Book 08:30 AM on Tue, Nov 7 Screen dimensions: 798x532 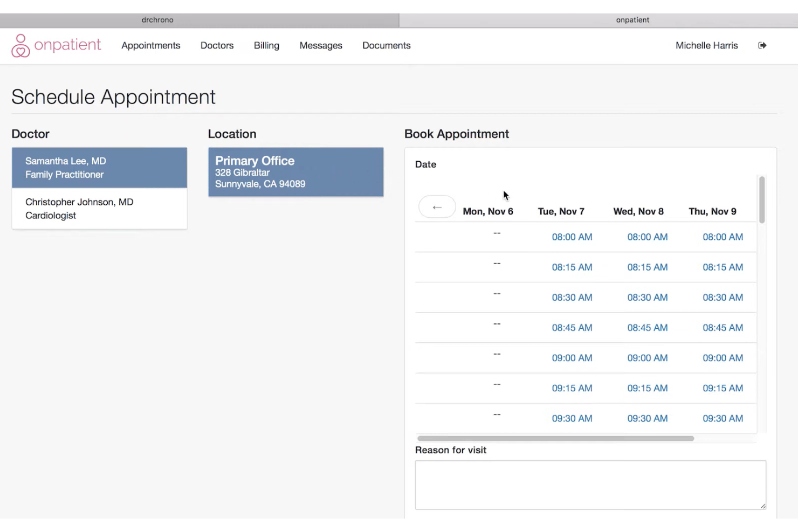(x=572, y=298)
